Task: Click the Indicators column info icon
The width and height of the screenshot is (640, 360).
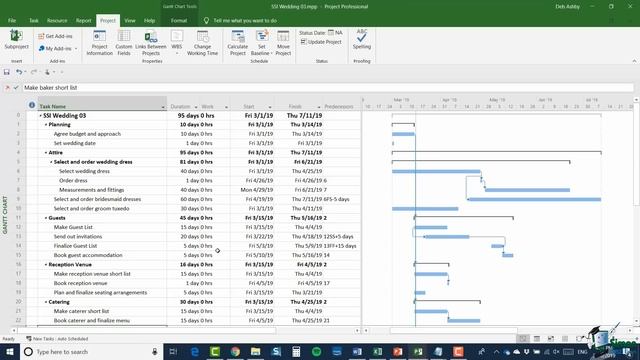Action: (x=32, y=105)
